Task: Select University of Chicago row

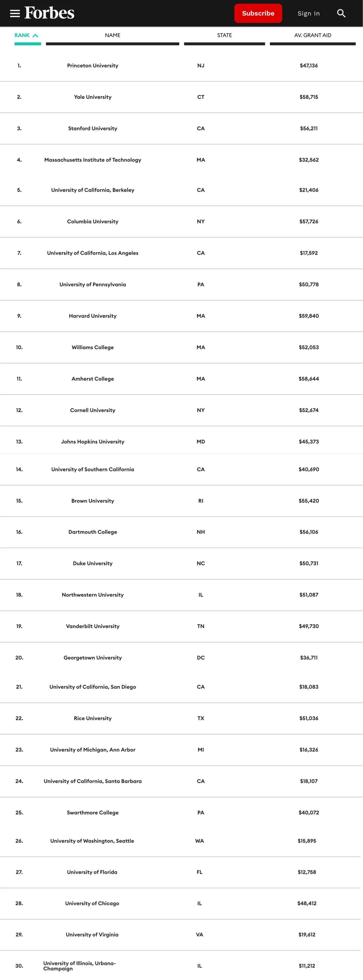Action: point(92,903)
